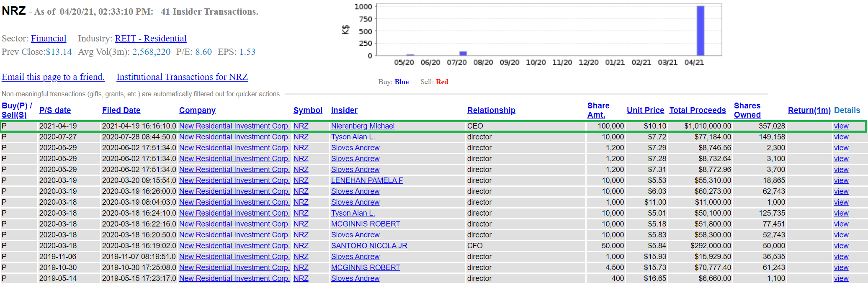The height and width of the screenshot is (283, 868).
Task: Sort table by Company header
Action: [x=197, y=110]
